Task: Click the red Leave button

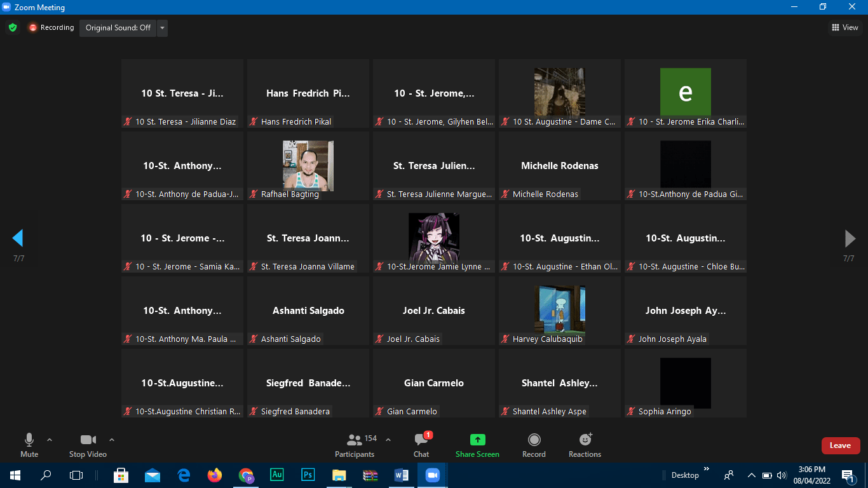Action: pyautogui.click(x=840, y=445)
